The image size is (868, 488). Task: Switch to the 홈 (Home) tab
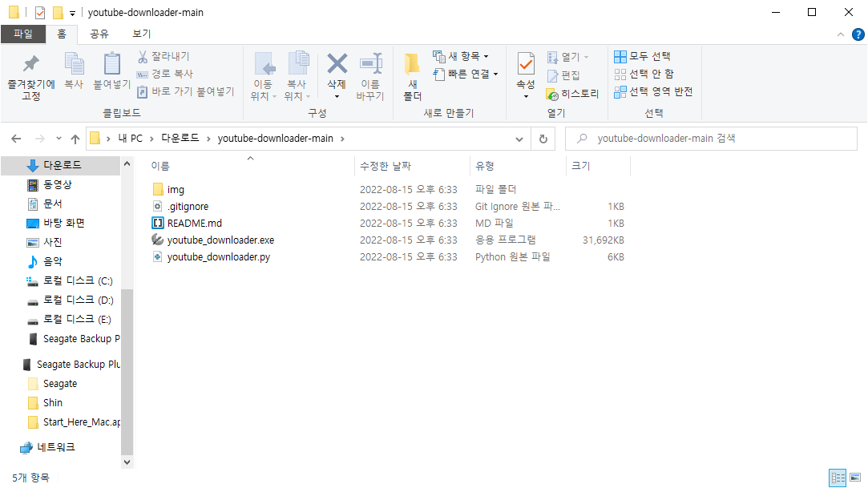click(62, 34)
